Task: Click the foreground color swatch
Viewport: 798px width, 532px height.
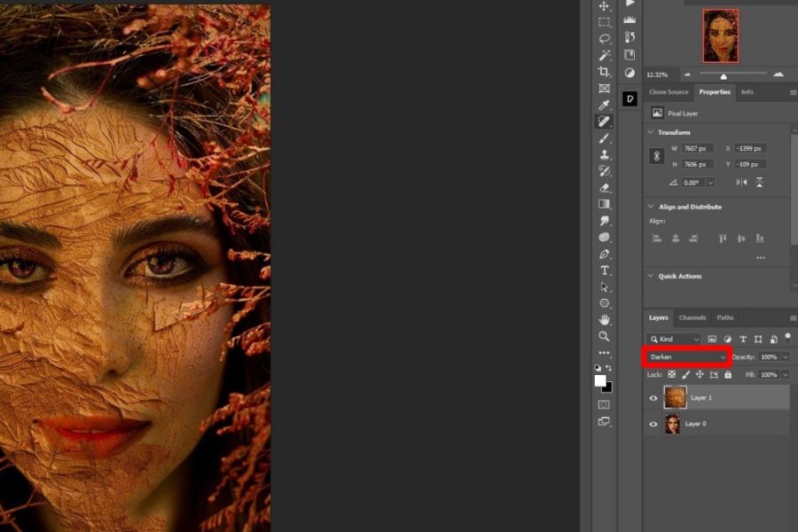Action: tap(600, 380)
